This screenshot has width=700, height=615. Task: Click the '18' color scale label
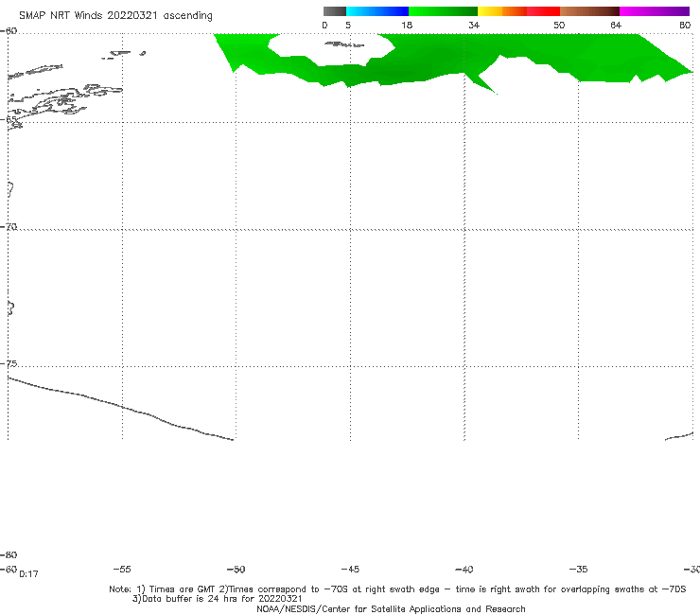407,25
